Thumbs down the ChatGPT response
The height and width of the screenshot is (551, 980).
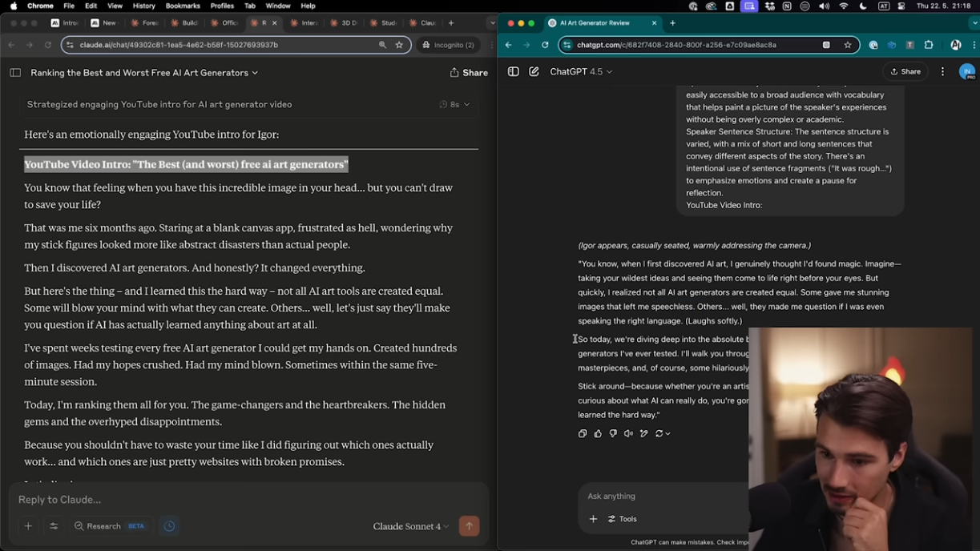pos(613,433)
